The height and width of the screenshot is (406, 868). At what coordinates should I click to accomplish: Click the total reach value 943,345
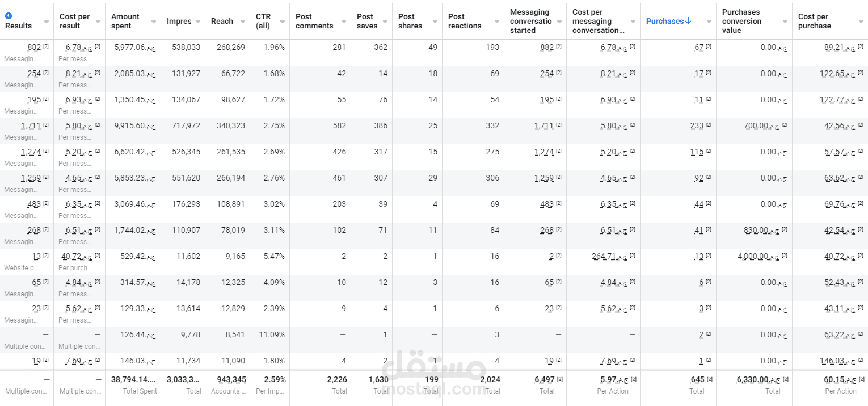231,379
